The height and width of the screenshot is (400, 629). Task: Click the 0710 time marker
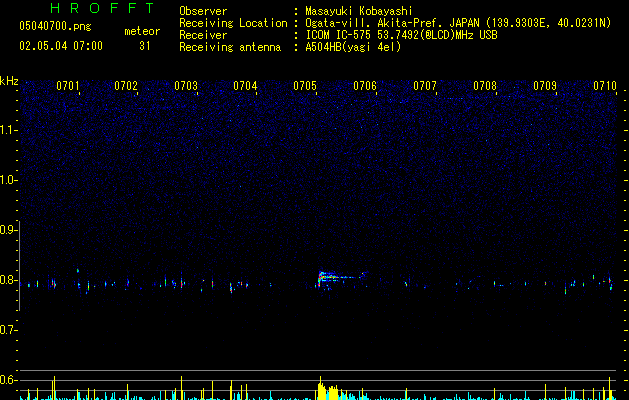[x=605, y=86]
